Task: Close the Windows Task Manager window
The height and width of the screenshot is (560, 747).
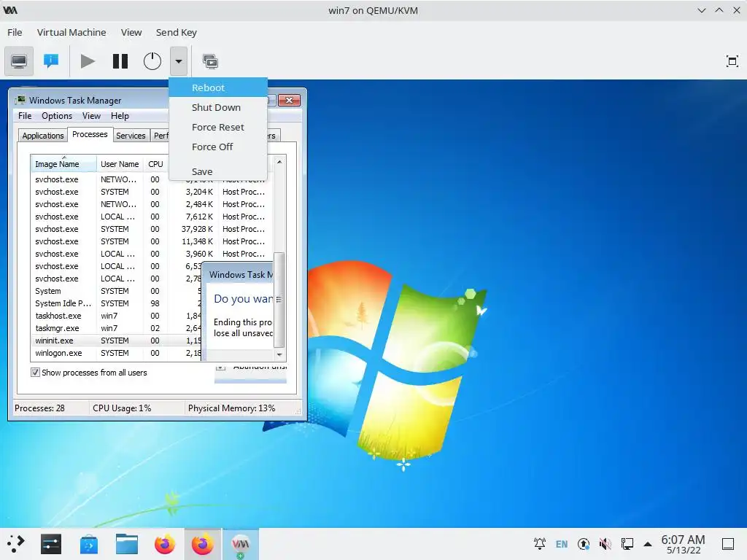Action: [x=289, y=100]
